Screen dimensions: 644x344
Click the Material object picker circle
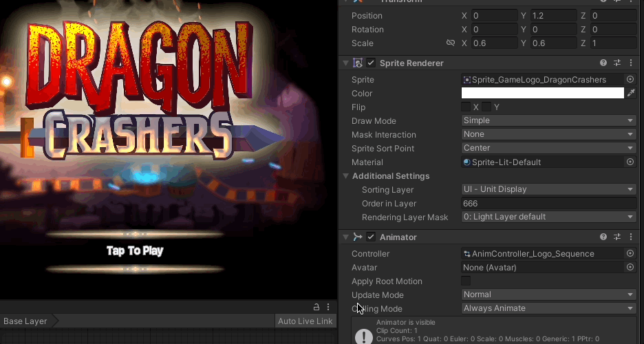point(630,162)
